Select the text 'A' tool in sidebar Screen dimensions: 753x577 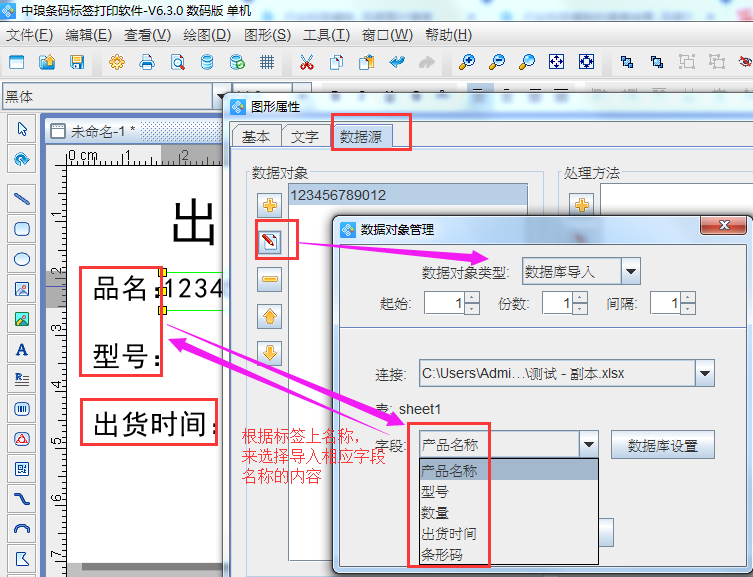click(21, 350)
